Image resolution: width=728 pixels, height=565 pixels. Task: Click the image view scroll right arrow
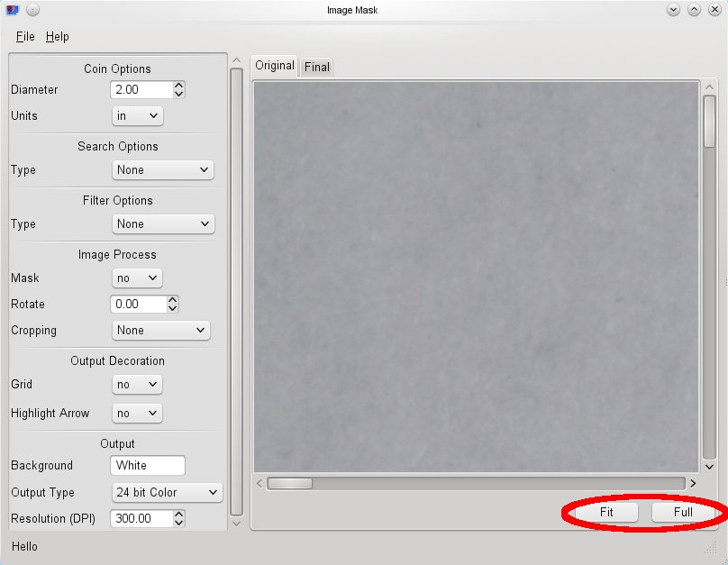[x=693, y=483]
